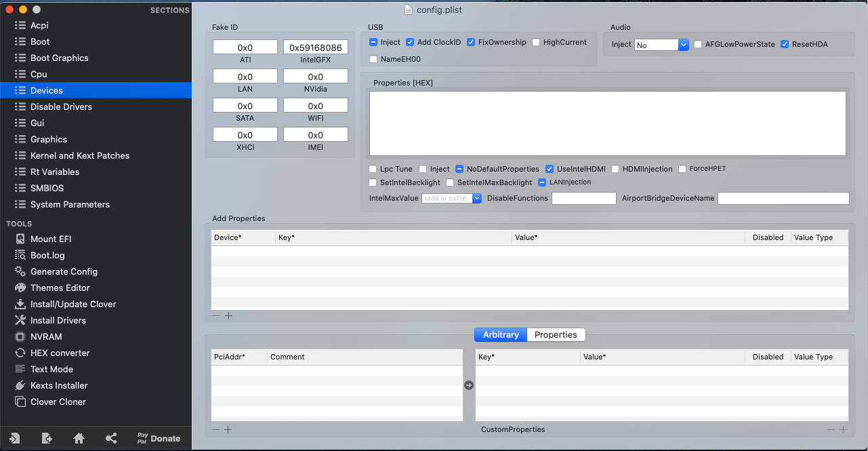
Task: Enable ForceHPET checkbox
Action: tap(682, 169)
